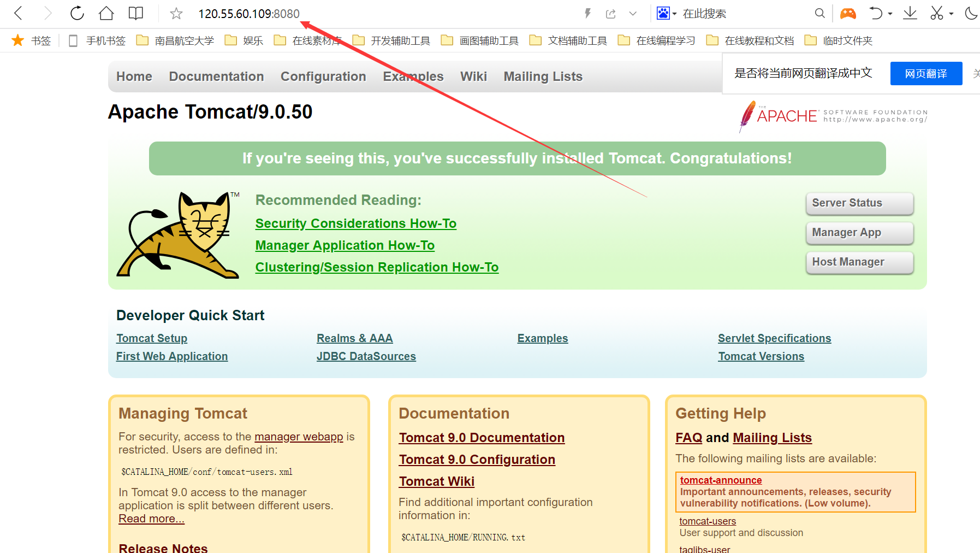
Task: Open the book-shaped icon beside the home icon
Action: [x=136, y=13]
